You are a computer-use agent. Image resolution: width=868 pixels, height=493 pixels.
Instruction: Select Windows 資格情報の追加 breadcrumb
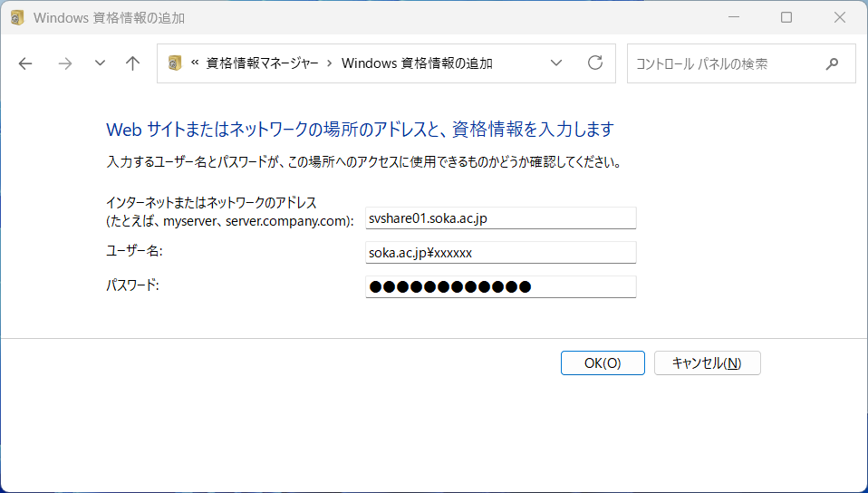(417, 63)
